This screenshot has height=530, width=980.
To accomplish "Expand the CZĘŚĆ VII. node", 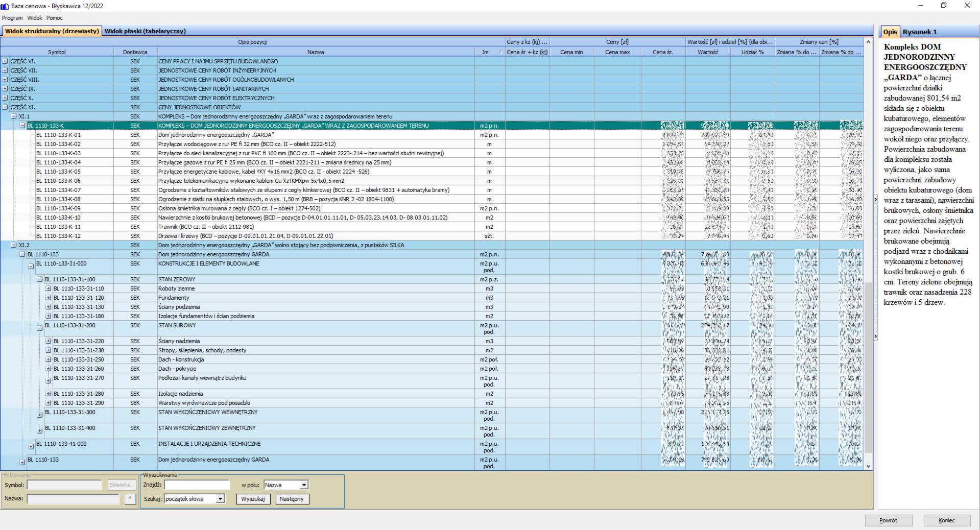I will 5,70.
